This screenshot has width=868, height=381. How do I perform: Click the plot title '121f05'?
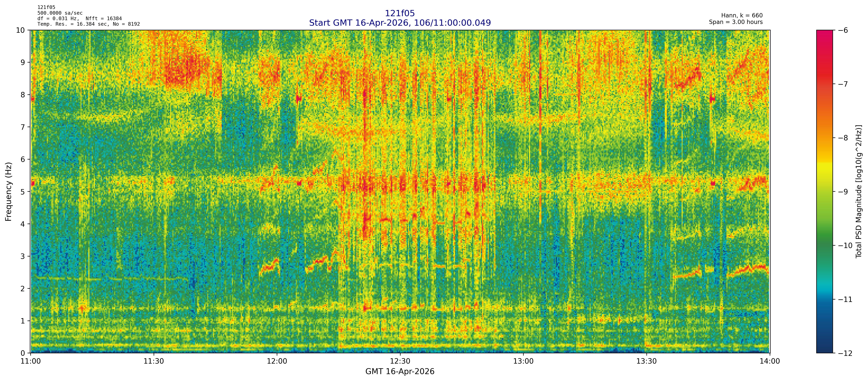point(400,13)
